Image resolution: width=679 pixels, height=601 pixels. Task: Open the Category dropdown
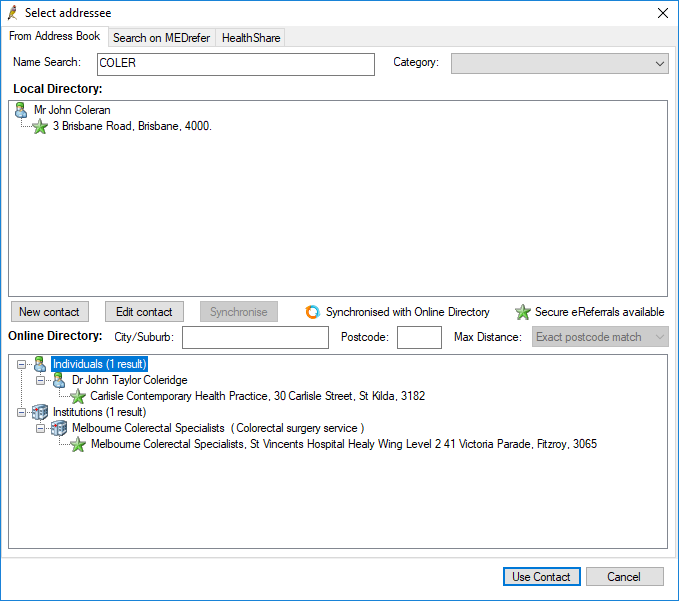[x=559, y=64]
